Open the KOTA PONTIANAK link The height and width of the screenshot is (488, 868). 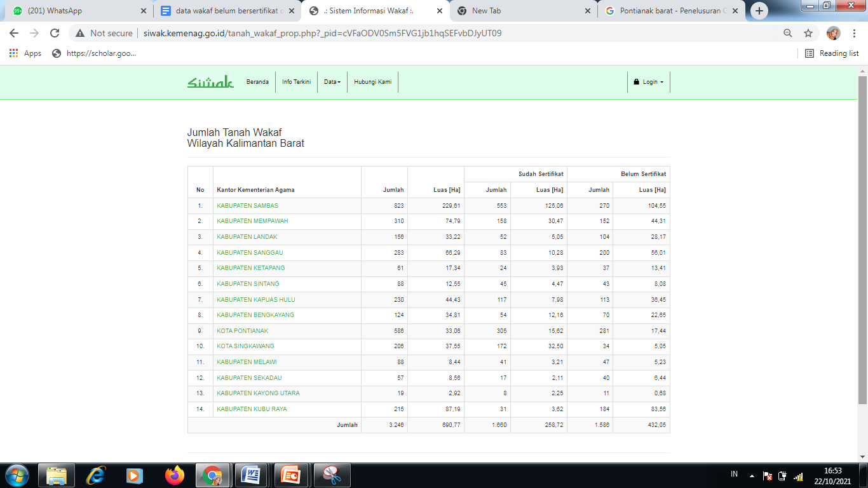coord(242,331)
